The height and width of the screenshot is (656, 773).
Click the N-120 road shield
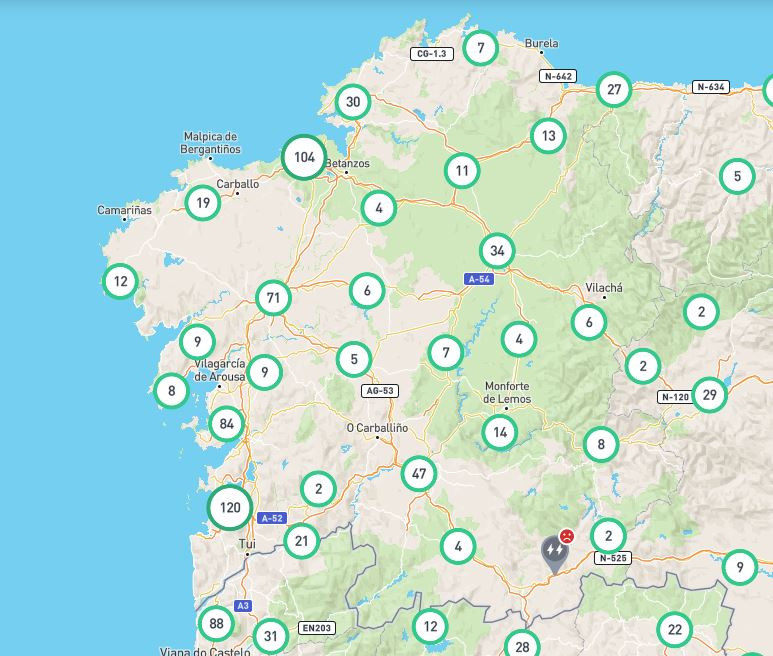675,397
